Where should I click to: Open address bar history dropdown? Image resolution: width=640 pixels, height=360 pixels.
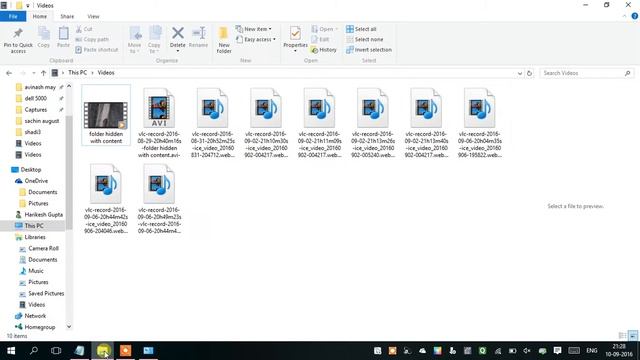click(520, 73)
